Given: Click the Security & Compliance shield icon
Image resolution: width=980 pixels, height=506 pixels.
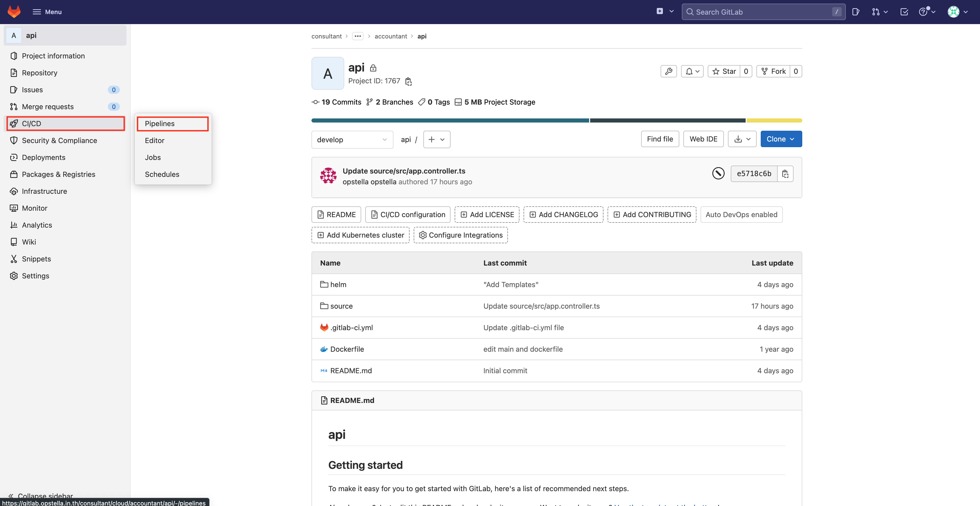Looking at the screenshot, I should [x=14, y=140].
